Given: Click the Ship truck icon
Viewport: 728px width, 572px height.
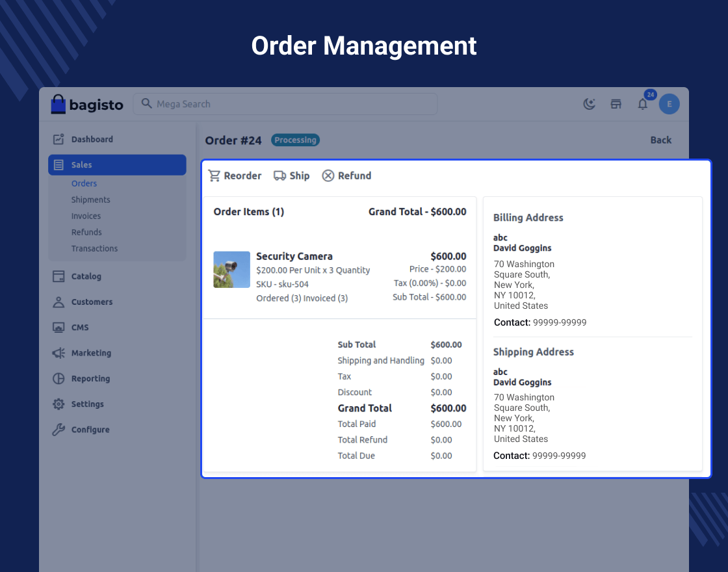Looking at the screenshot, I should point(279,175).
